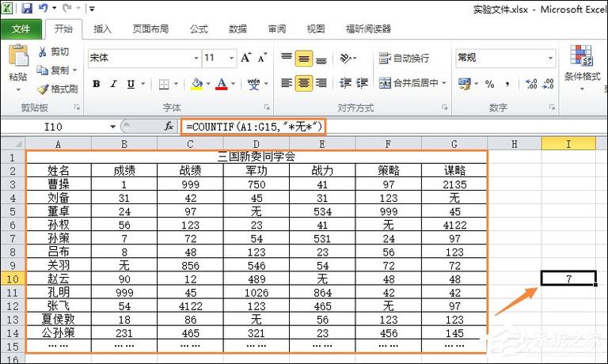This screenshot has height=364, width=608.
Task: Open the 福昕阅读器 tab
Action: click(x=368, y=29)
